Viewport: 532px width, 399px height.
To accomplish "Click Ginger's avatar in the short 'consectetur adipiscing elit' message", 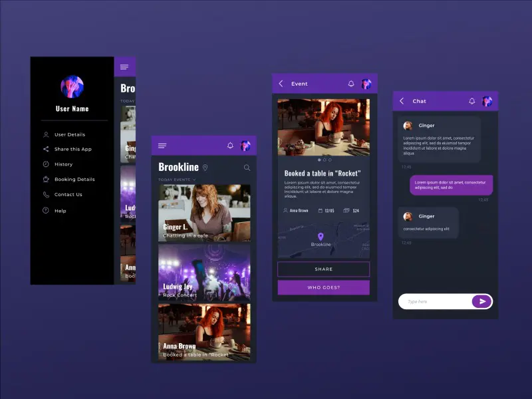I will coord(408,216).
